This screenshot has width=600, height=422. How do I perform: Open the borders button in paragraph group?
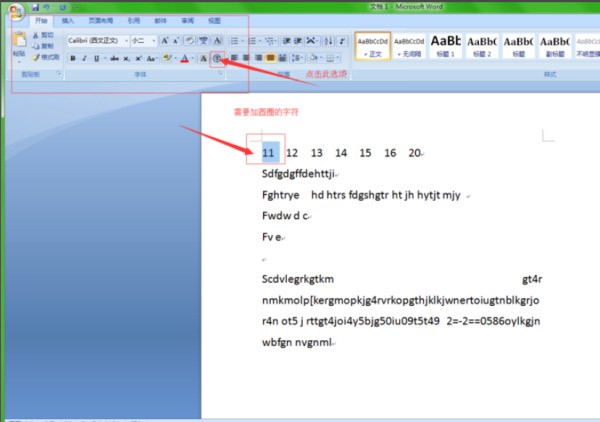332,58
